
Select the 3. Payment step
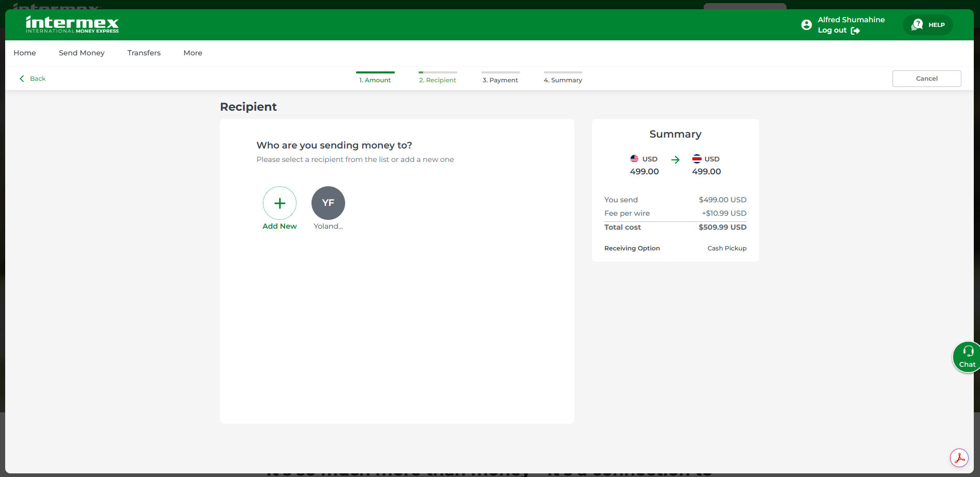[x=500, y=80]
